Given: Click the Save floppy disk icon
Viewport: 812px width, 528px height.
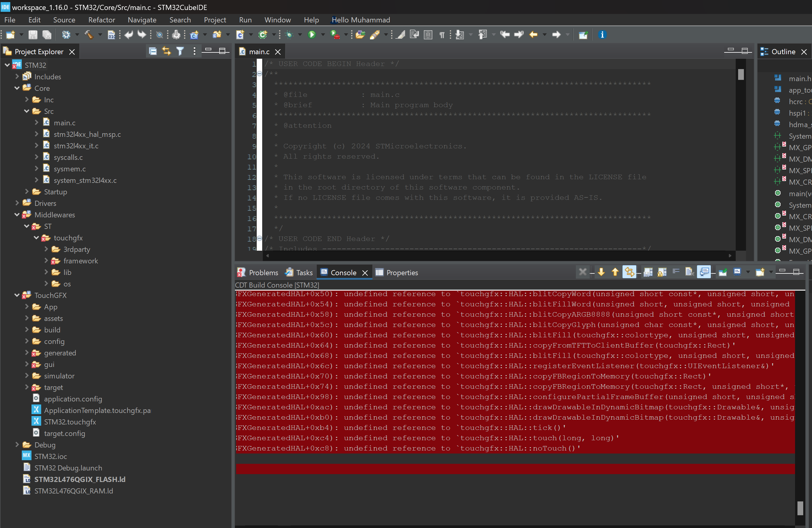Looking at the screenshot, I should click(x=33, y=35).
